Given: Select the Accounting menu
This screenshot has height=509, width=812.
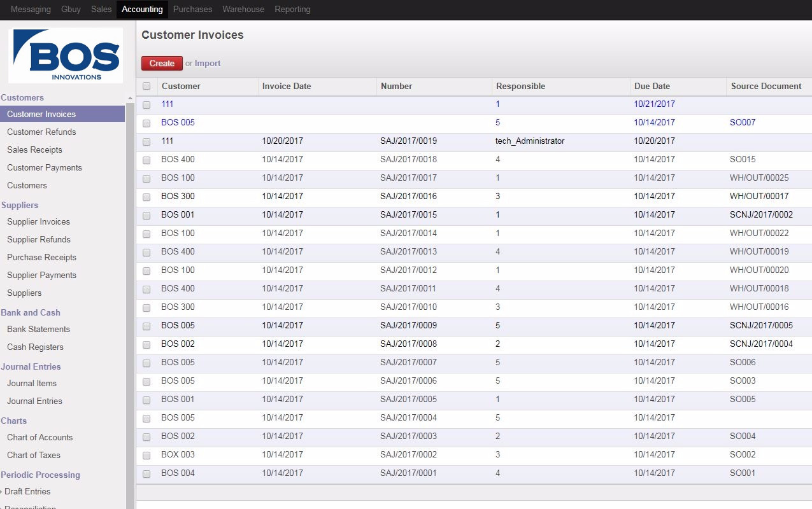Looking at the screenshot, I should click(142, 10).
